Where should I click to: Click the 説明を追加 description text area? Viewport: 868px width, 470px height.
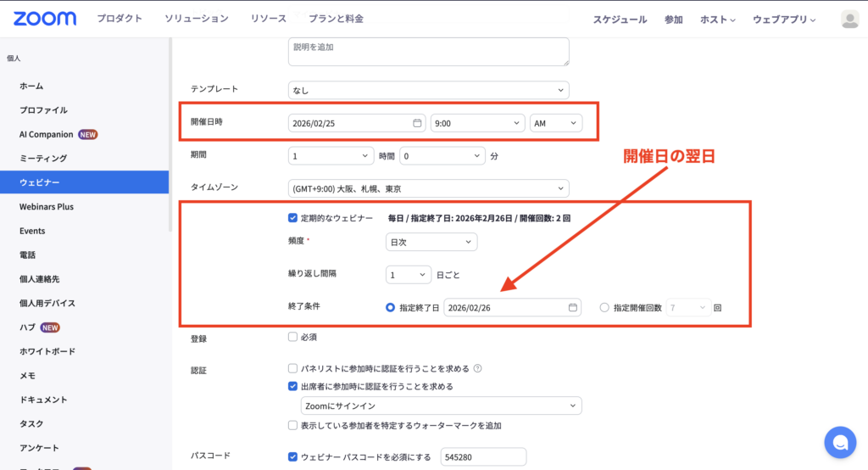point(428,52)
